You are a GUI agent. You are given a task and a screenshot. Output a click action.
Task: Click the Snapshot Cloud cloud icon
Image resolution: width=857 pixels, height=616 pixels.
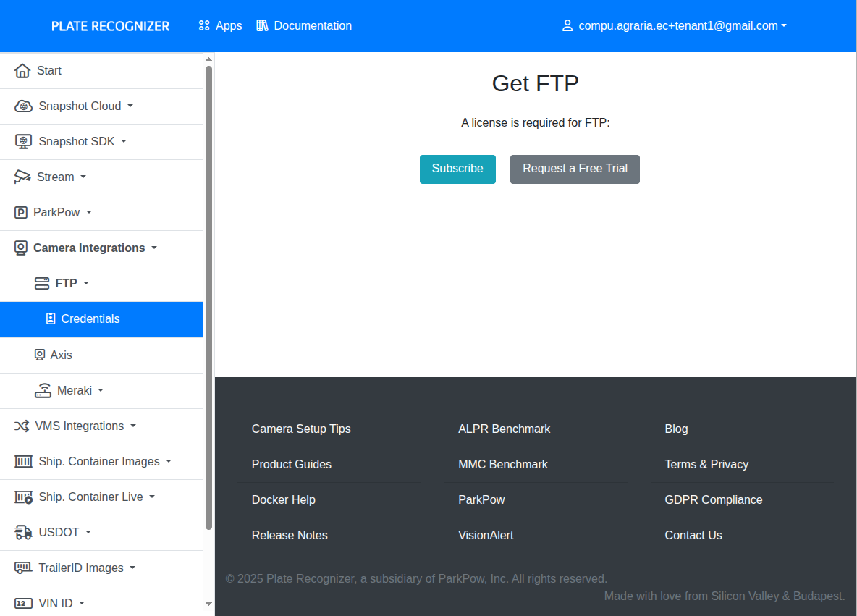coord(23,106)
